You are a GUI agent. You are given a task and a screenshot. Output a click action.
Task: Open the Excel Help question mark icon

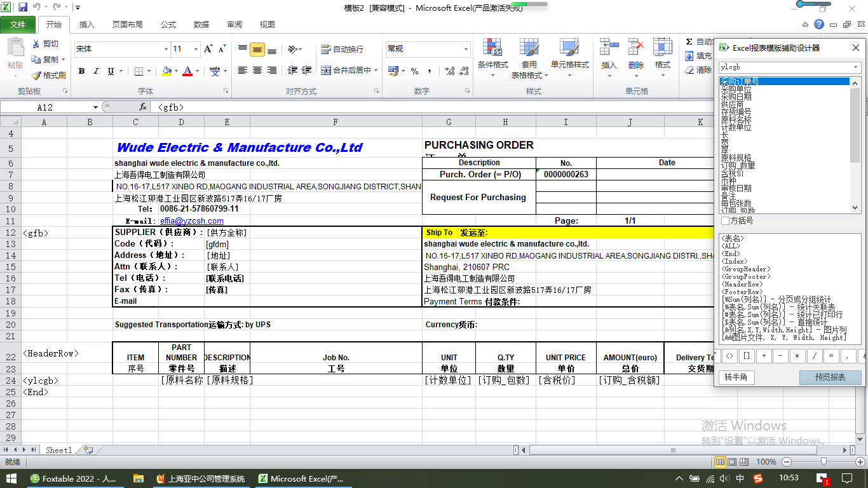click(x=819, y=25)
